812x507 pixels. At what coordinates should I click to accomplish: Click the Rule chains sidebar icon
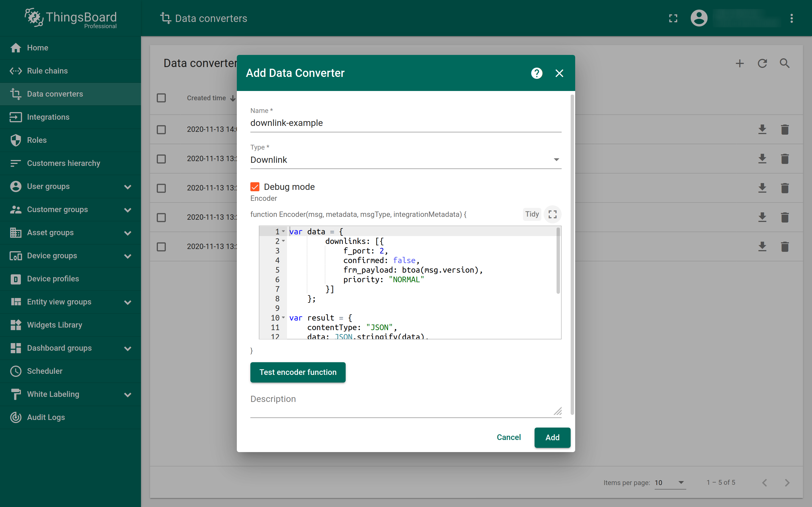[x=16, y=70]
